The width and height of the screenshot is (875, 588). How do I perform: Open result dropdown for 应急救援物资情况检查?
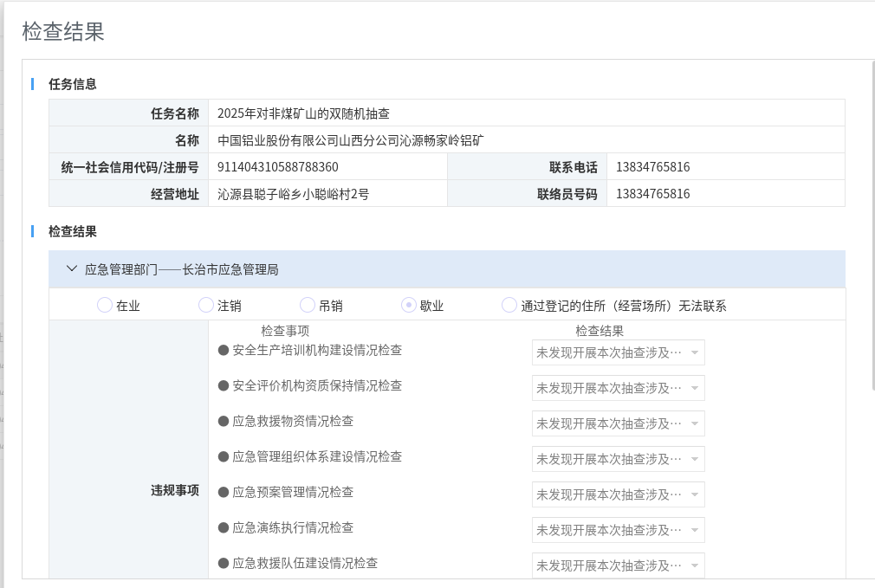[x=618, y=423]
